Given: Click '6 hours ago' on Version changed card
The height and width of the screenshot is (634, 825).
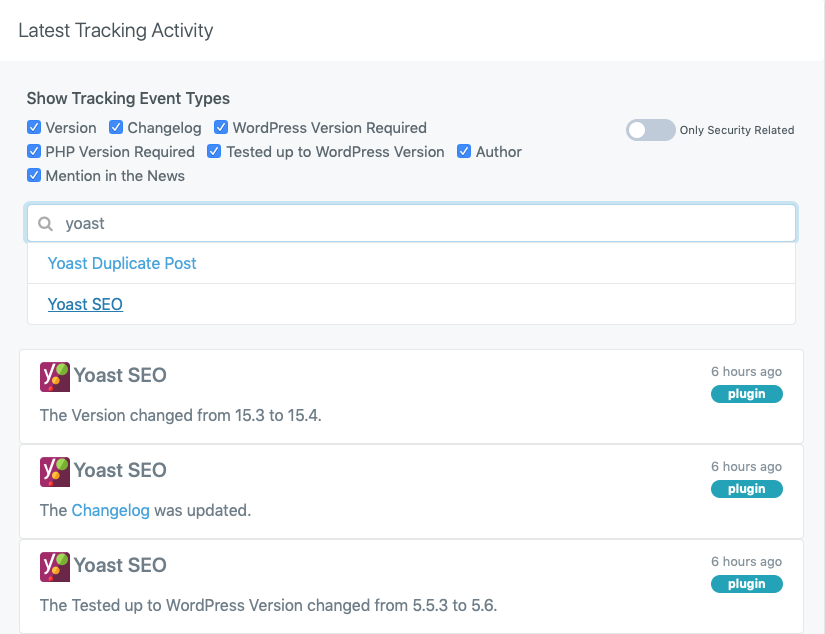Looking at the screenshot, I should coord(747,371).
